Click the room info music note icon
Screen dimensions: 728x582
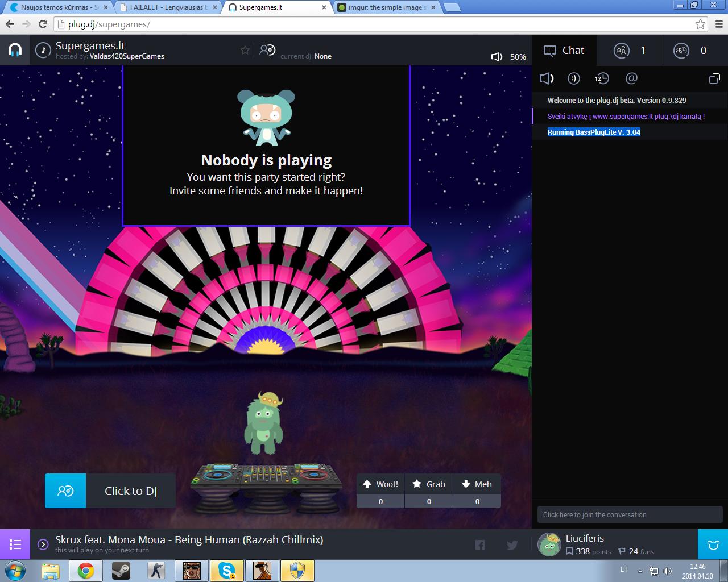point(43,50)
